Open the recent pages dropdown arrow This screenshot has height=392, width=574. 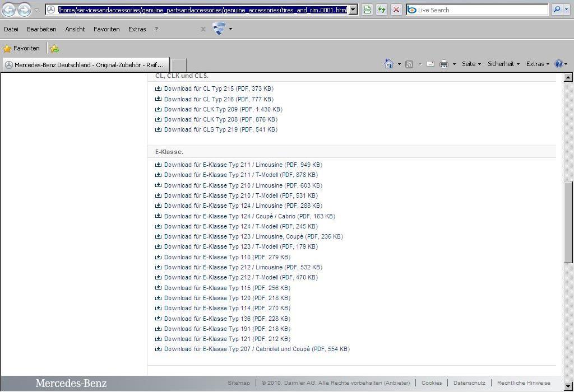(x=36, y=10)
